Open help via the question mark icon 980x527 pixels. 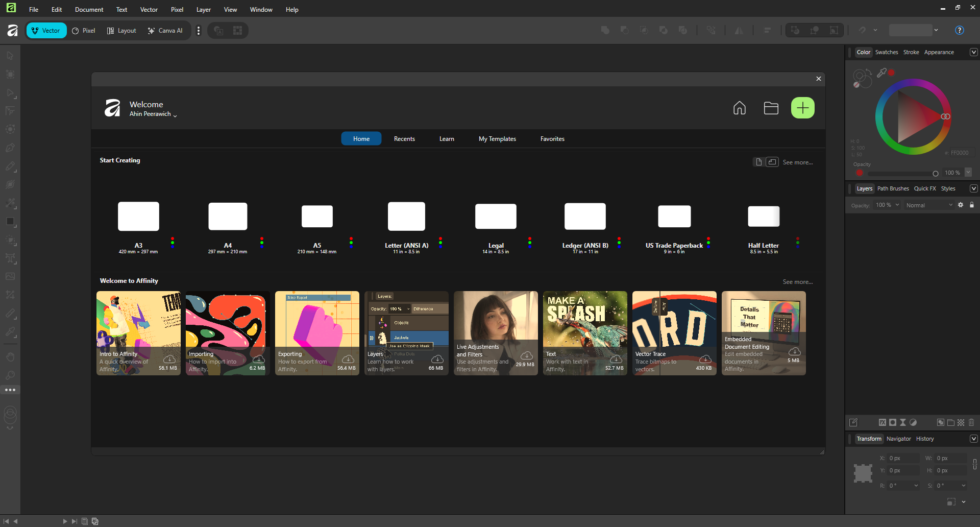tap(959, 30)
